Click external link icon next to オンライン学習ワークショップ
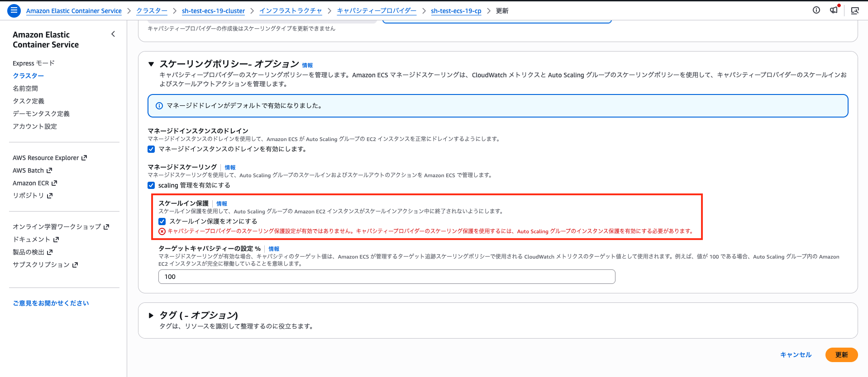This screenshot has height=377, width=868. click(x=106, y=227)
